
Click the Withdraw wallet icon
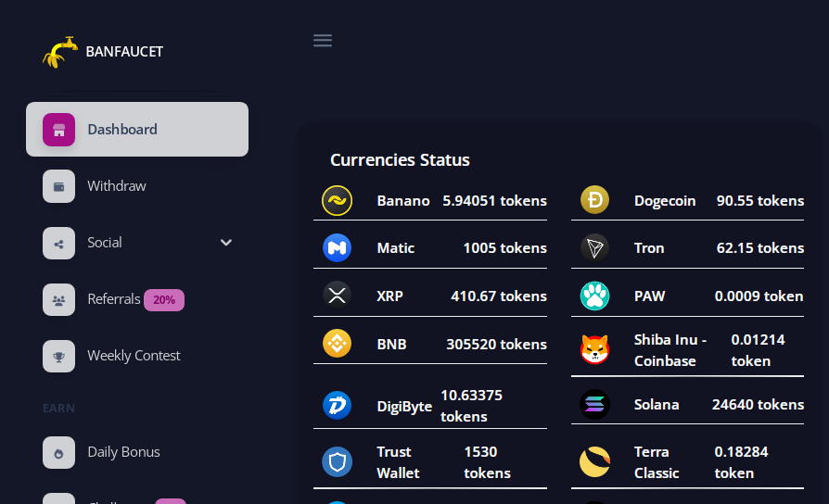point(58,186)
